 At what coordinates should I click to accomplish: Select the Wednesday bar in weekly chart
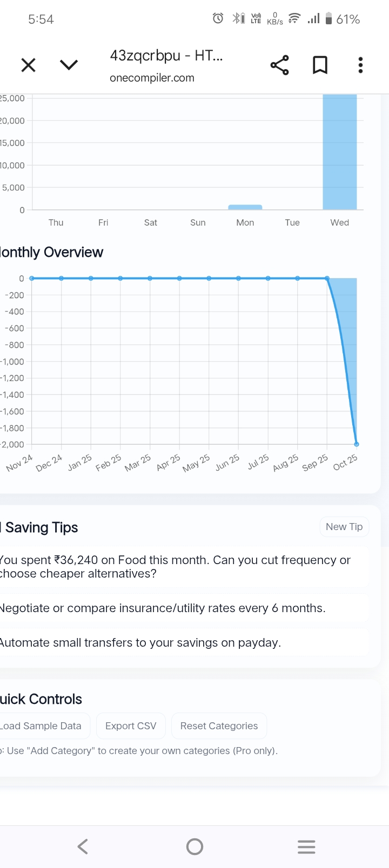tap(340, 152)
